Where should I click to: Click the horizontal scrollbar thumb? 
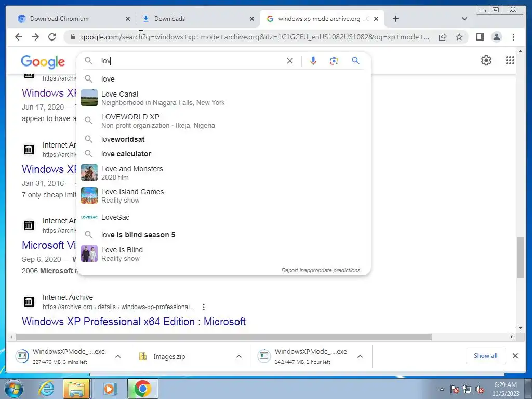tap(224, 337)
